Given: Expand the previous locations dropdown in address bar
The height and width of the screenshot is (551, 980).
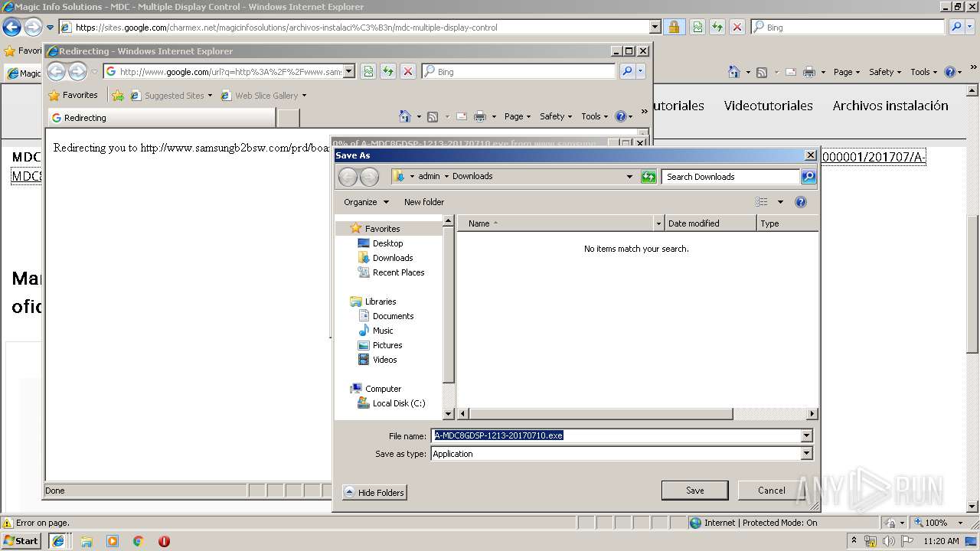Looking at the screenshot, I should tap(629, 177).
